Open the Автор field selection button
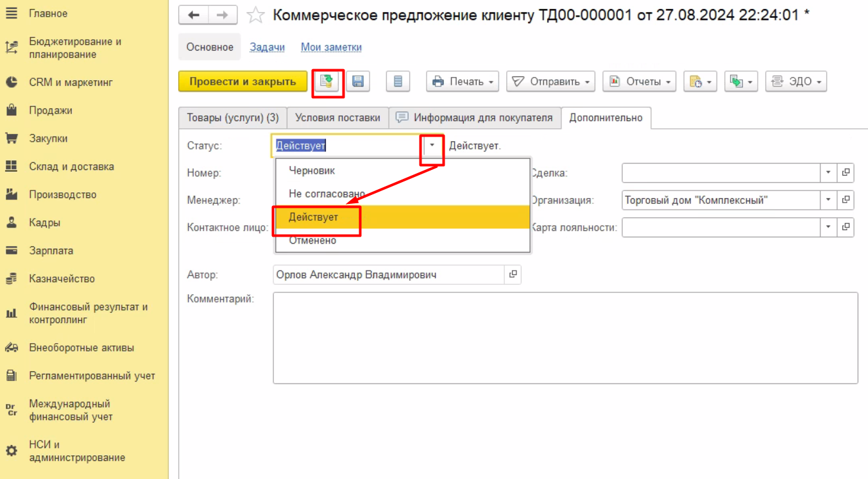 [513, 274]
